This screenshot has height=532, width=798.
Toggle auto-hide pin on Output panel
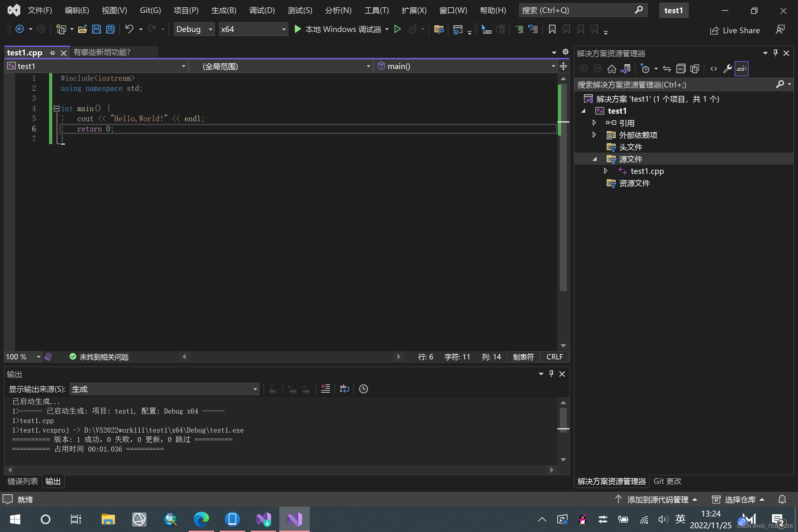[x=551, y=374]
